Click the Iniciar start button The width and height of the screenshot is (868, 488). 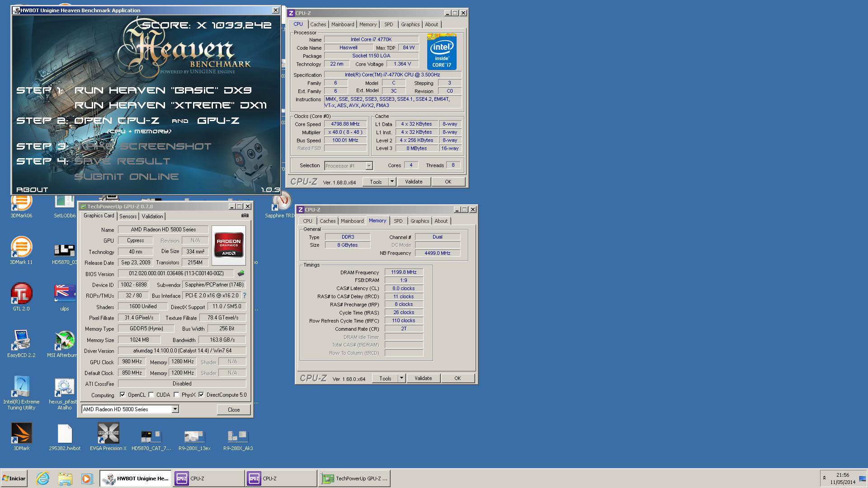(x=14, y=479)
